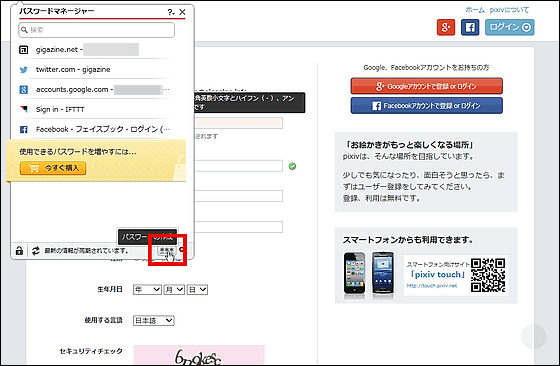Image resolution: width=560 pixels, height=366 pixels.
Task: Click the security check captcha image
Action: coord(199,355)
